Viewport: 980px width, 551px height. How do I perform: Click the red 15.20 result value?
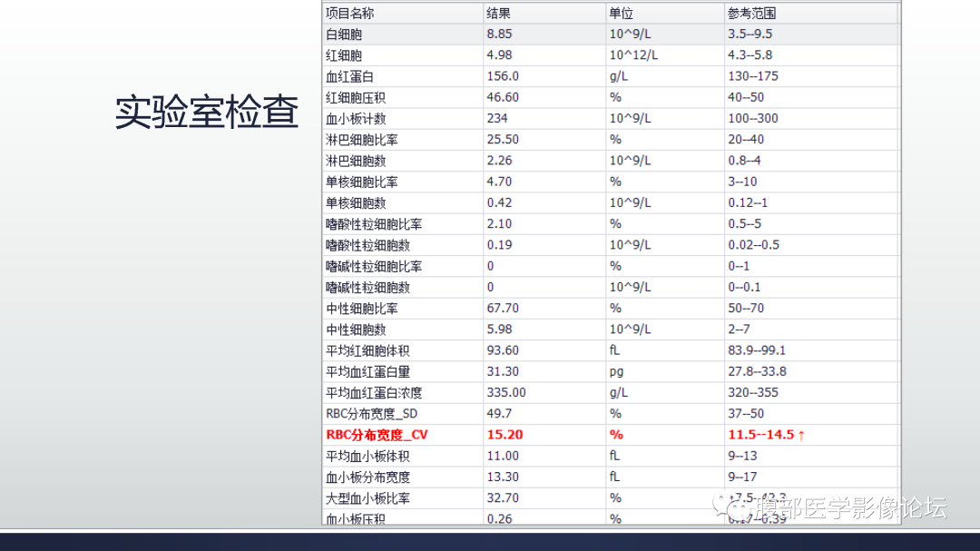(x=505, y=435)
